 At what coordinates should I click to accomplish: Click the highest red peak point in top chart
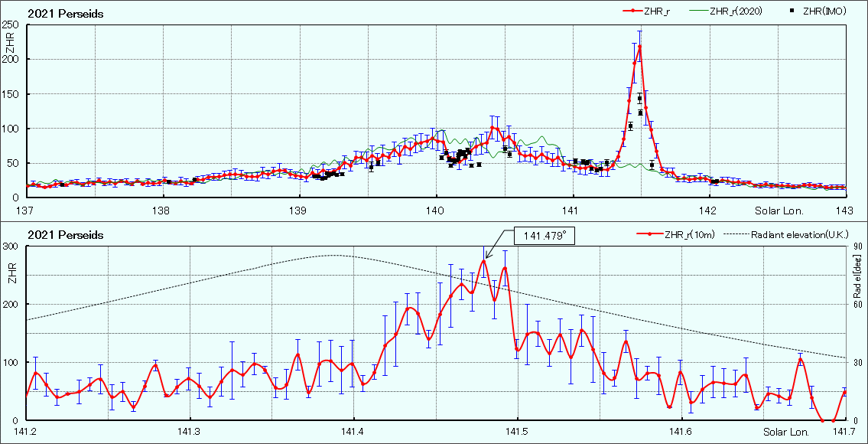pos(639,47)
